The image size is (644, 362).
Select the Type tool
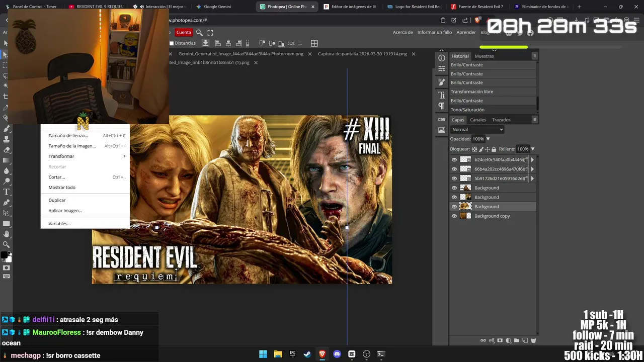tap(6, 192)
